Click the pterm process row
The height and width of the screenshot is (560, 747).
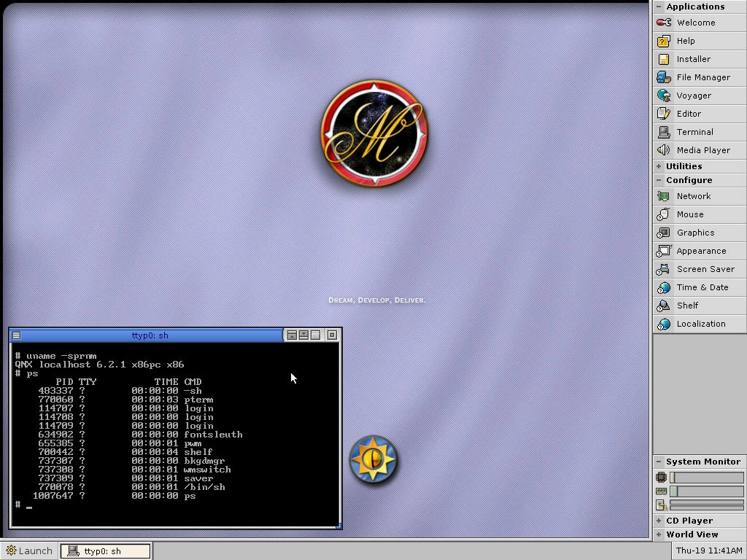(x=125, y=400)
